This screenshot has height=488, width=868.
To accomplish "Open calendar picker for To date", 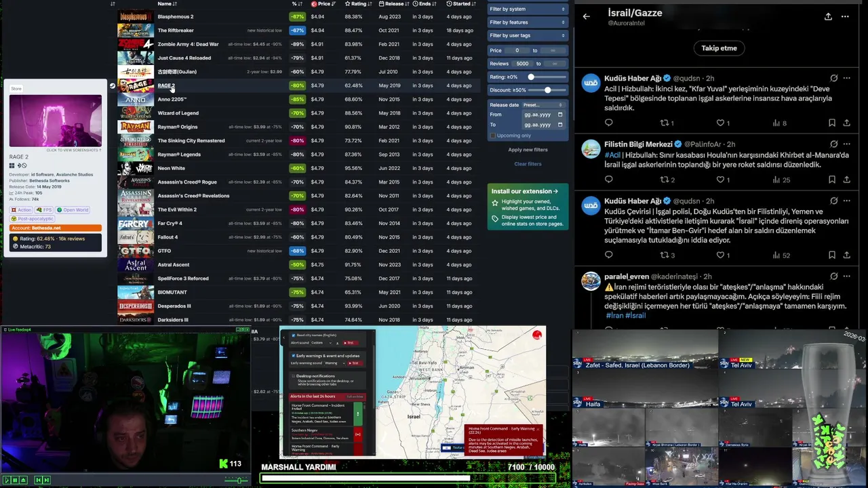I will point(559,125).
